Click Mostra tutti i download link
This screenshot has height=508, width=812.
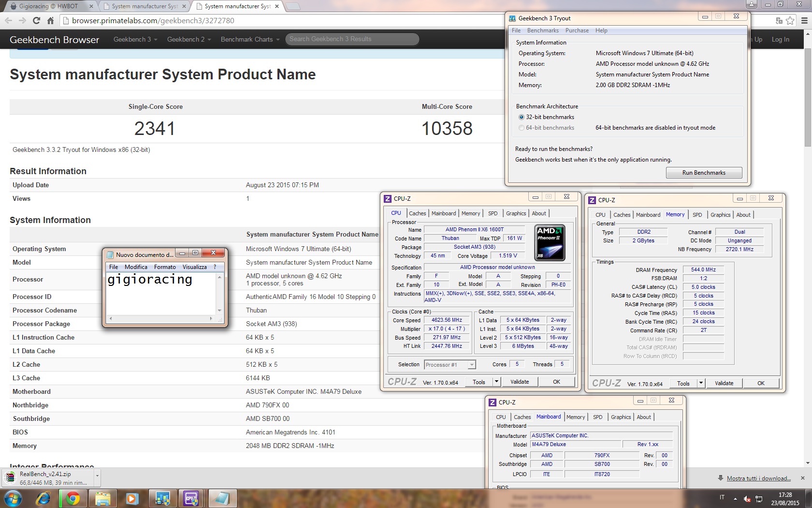(x=759, y=478)
